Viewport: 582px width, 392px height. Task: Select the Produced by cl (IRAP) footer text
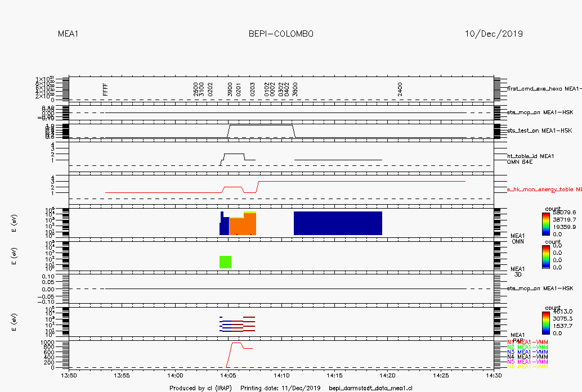pyautogui.click(x=200, y=388)
